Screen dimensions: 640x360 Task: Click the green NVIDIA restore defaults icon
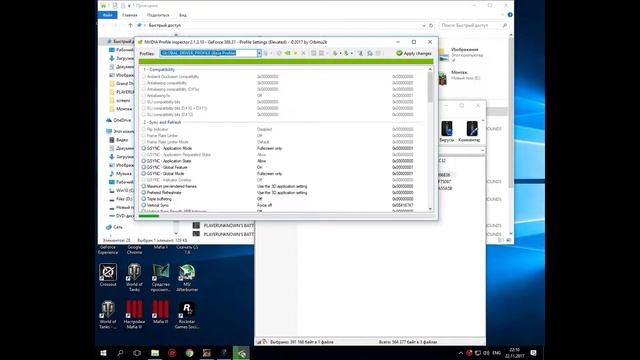(287, 53)
